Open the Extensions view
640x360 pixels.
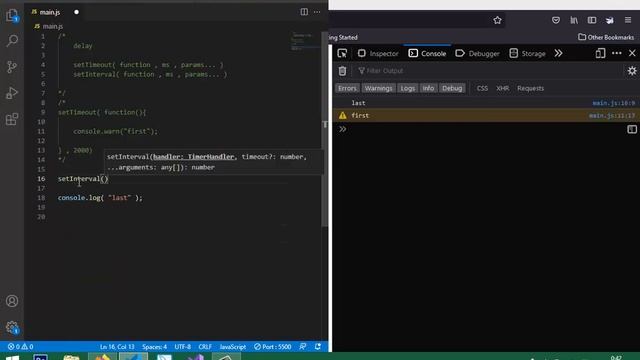coord(12,119)
